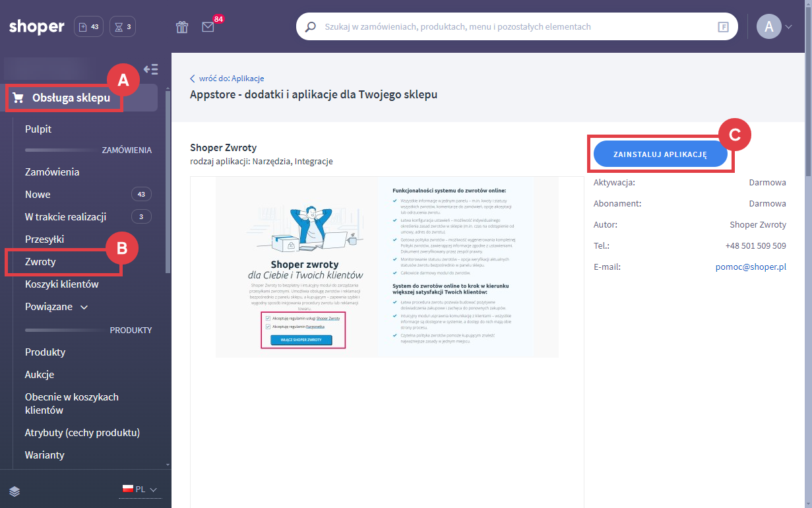Click the pomoc@shoper.pl email link
This screenshot has width=812, height=508.
tap(751, 267)
